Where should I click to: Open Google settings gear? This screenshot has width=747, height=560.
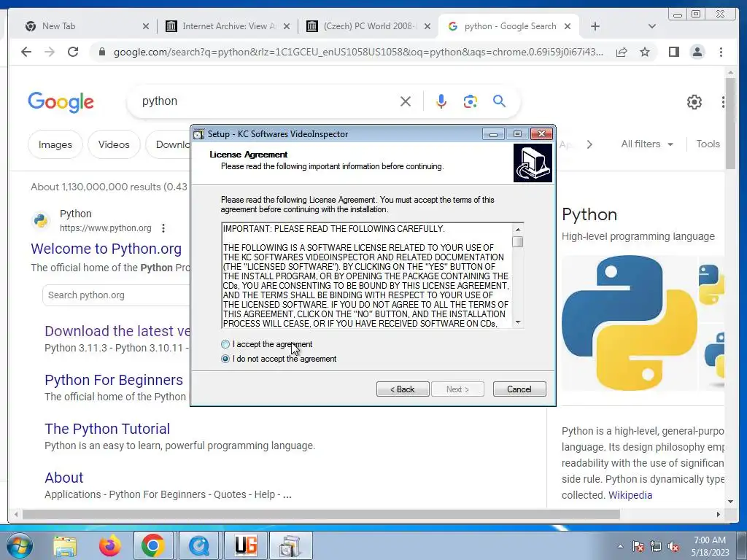(694, 102)
